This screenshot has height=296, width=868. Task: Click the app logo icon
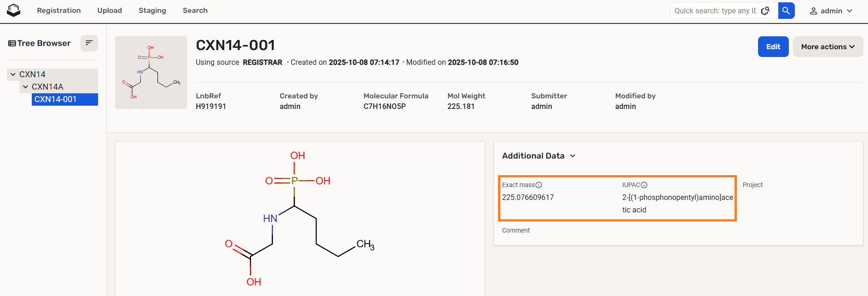point(14,10)
